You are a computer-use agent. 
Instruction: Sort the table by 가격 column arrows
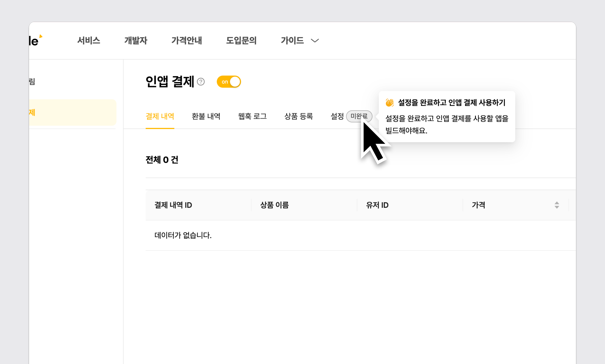pyautogui.click(x=557, y=205)
